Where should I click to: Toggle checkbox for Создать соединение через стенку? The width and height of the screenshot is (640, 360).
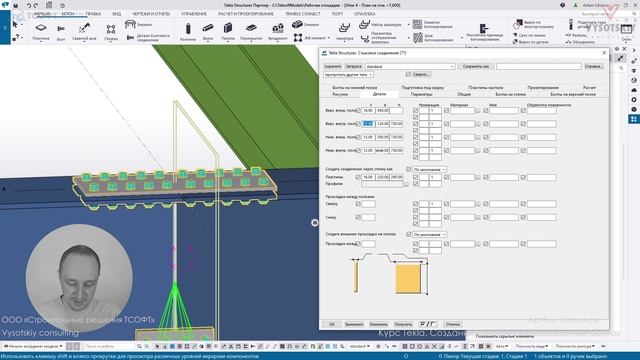[x=408, y=169]
